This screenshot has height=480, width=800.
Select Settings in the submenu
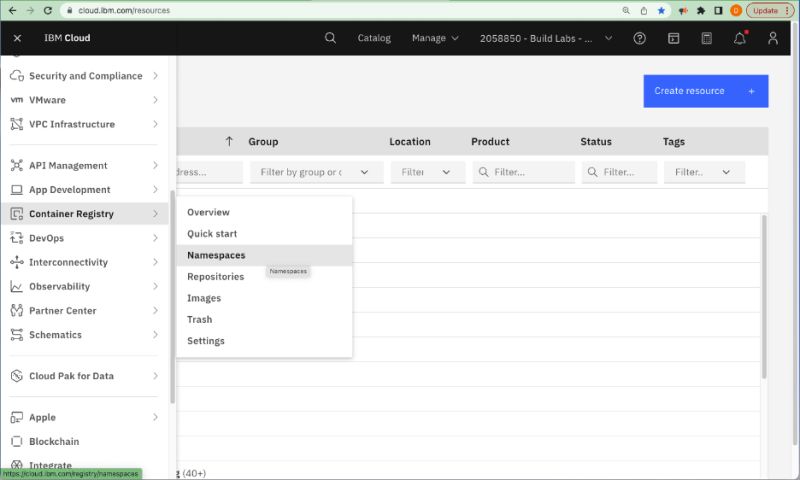(264, 341)
